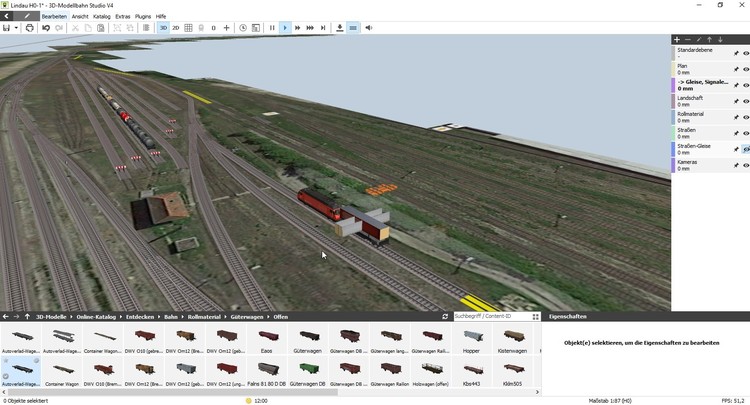Screen dimensions: 750x405
Task: Open the Extras menu
Action: coord(122,16)
